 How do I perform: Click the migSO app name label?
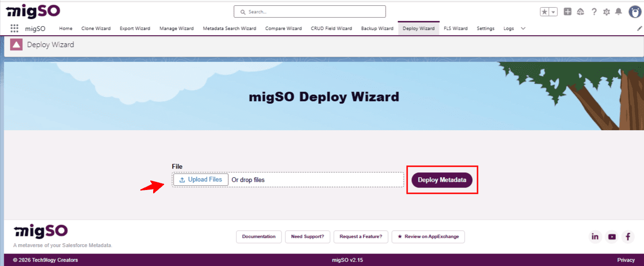pos(35,28)
